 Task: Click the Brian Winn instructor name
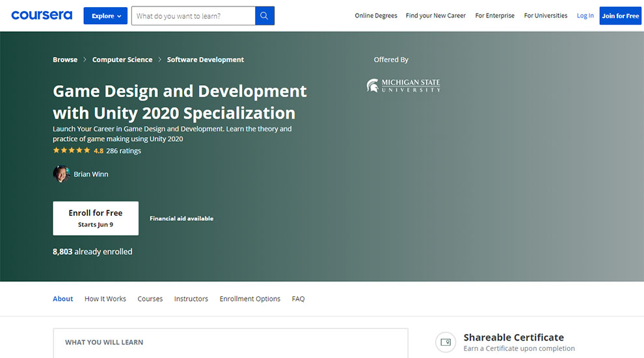click(91, 174)
